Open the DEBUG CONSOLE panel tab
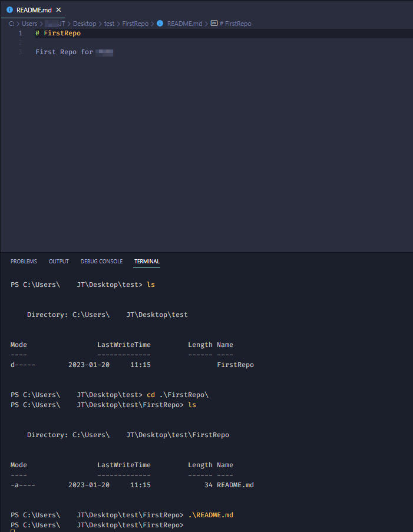 (101, 261)
